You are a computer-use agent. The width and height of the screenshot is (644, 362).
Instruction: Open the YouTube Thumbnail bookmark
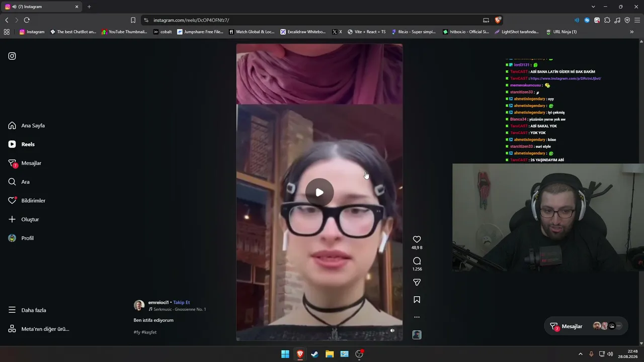click(x=124, y=32)
